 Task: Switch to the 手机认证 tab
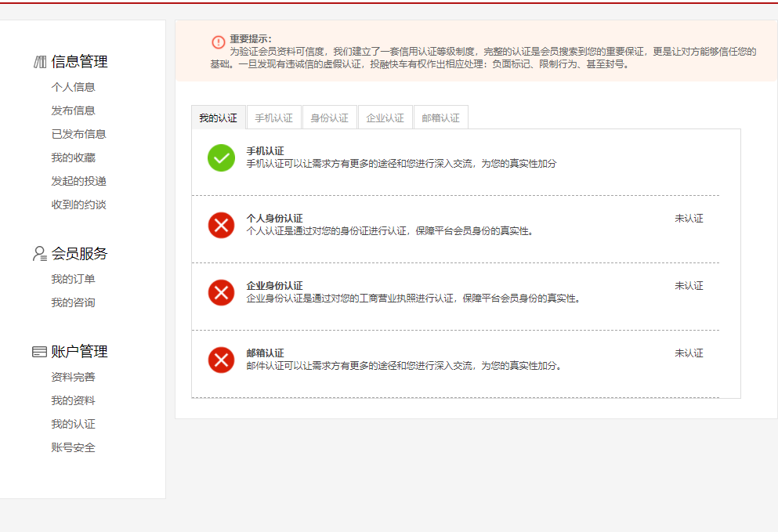point(273,116)
